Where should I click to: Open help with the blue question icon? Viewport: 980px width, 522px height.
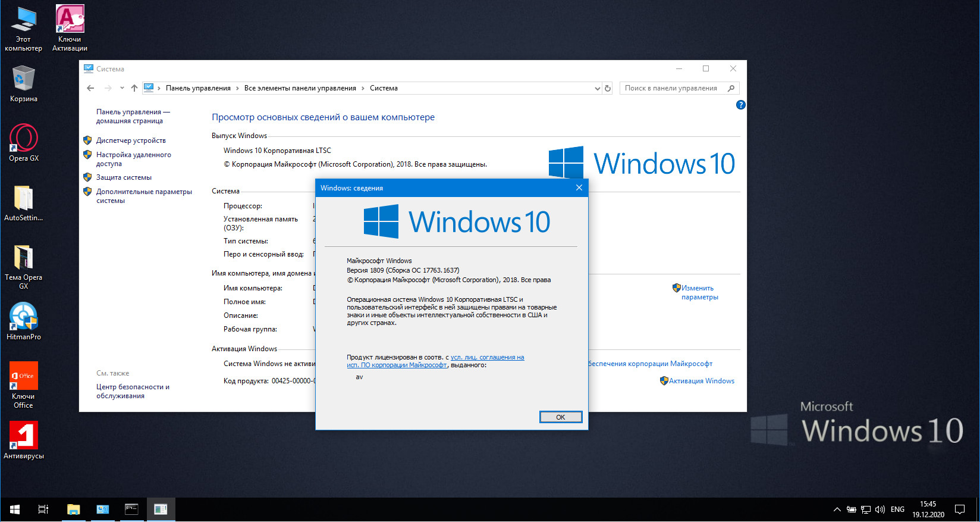tap(740, 105)
